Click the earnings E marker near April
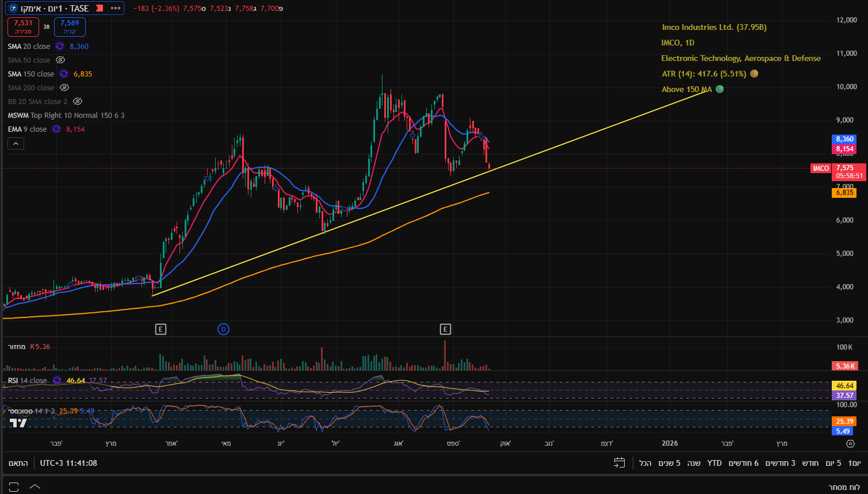Screen dimensions: 868x494 point(160,329)
